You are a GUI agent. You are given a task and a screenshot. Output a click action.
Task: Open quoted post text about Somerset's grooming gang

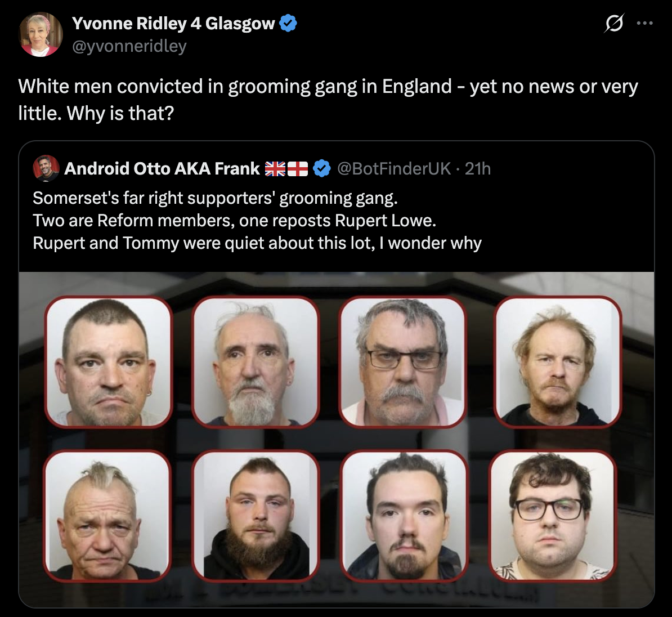click(x=257, y=220)
